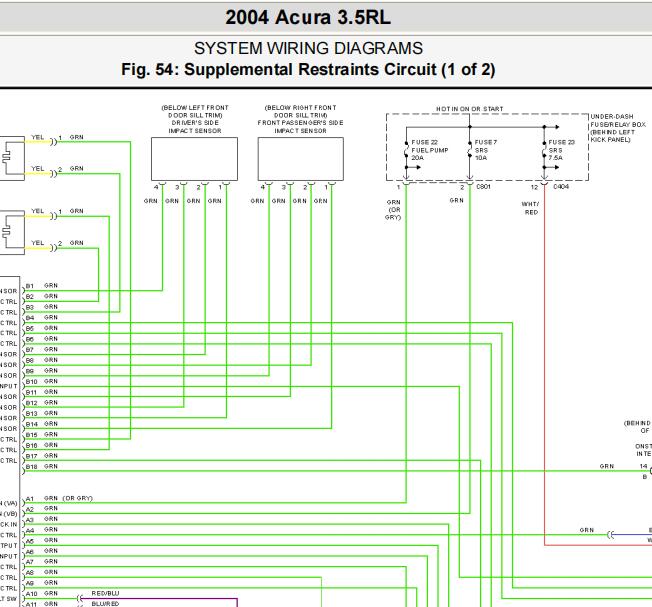Click the A6 terminal label
Image resolution: width=652 pixels, height=607 pixels.
pos(30,552)
